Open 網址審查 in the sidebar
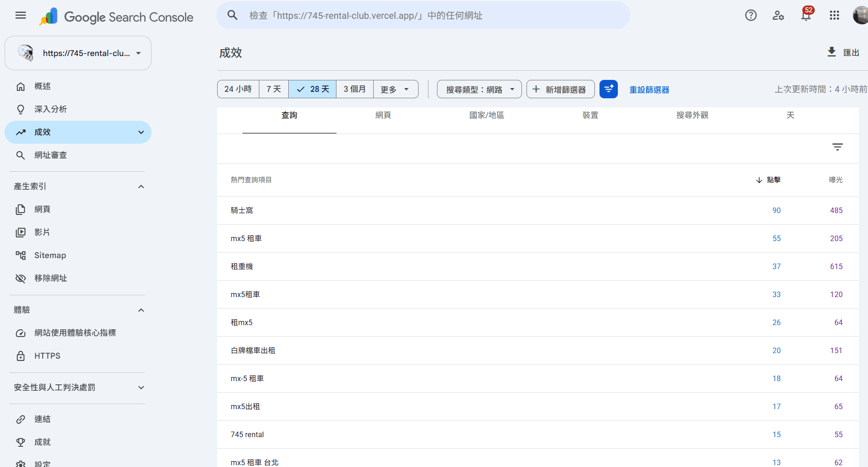The height and width of the screenshot is (467, 868). click(78, 155)
